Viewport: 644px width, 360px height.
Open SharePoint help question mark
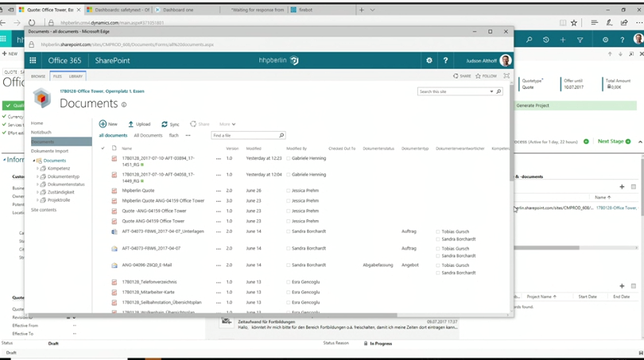coord(445,60)
